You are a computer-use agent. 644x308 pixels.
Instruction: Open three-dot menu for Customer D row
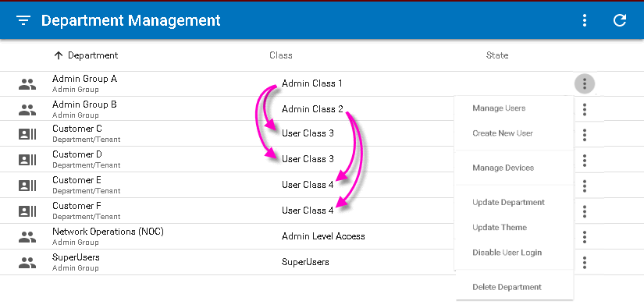(x=585, y=161)
